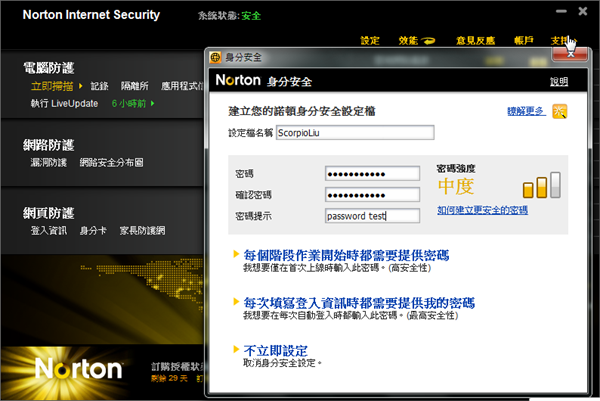Viewport: 600px width, 401px height.
Task: Open 登入資訊 under 網頁防護
Action: coord(49,230)
